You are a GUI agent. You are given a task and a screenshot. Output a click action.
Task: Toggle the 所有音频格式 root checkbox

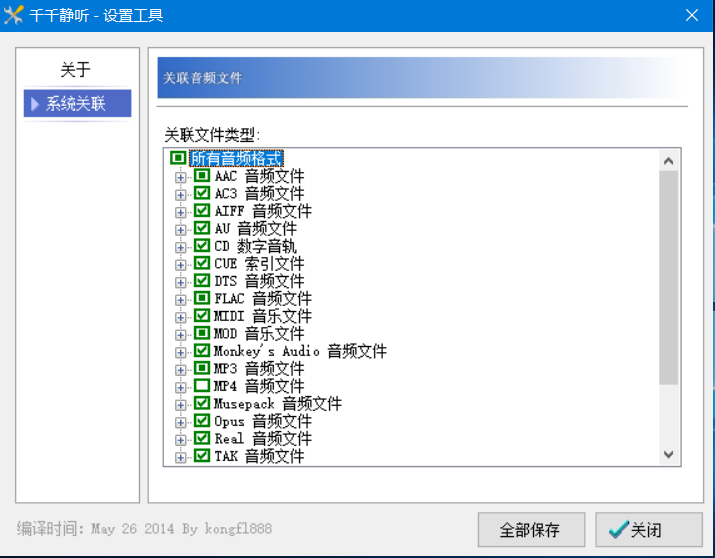pos(178,159)
